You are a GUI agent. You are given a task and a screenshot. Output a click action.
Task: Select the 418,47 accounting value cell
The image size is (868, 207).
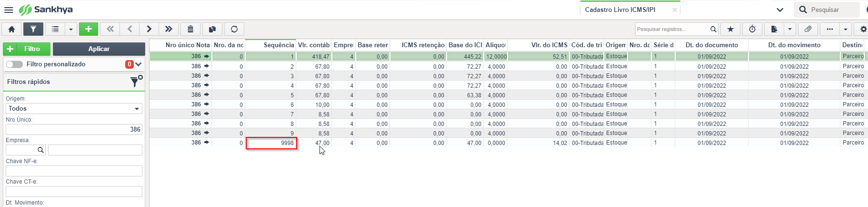313,57
